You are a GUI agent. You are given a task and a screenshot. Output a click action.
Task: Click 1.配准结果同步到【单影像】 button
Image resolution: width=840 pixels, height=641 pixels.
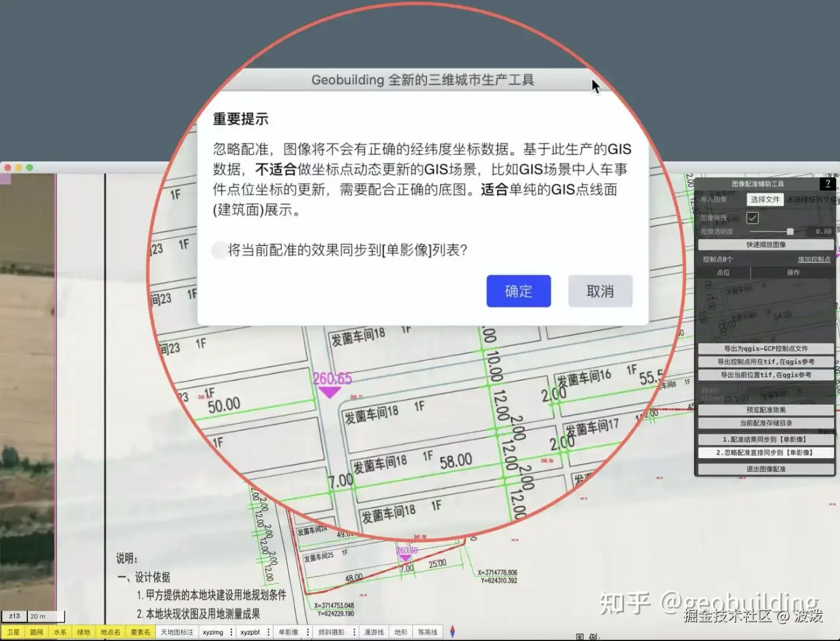point(766,439)
